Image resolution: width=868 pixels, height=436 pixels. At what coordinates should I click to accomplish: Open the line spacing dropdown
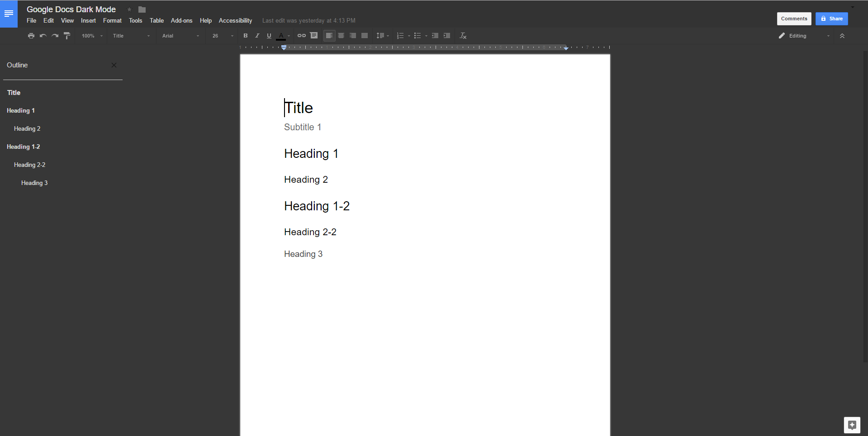(x=382, y=36)
